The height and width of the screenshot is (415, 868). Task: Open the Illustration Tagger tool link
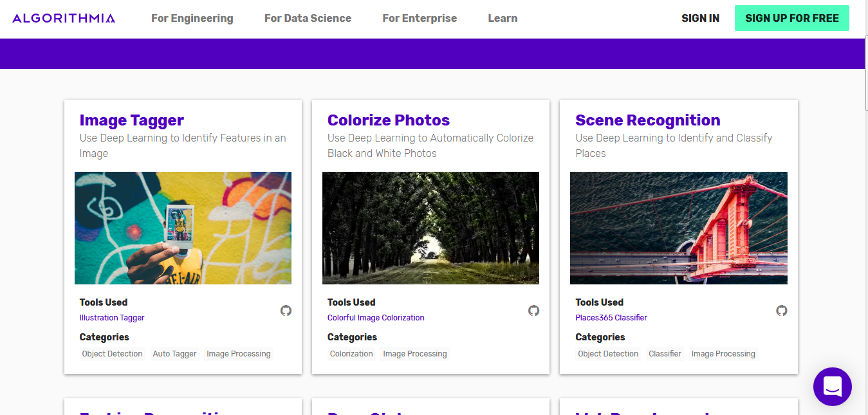point(112,318)
